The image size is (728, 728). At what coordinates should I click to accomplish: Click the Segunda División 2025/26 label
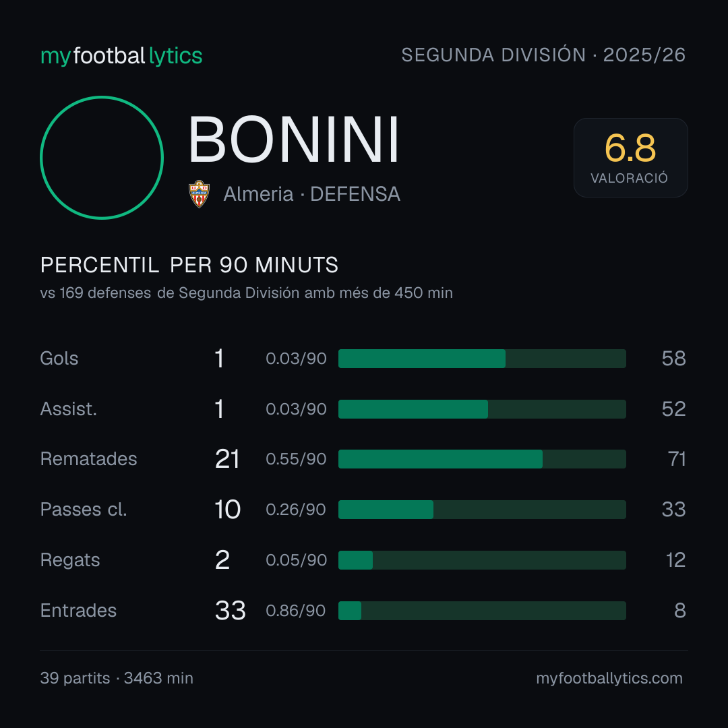coord(543,55)
